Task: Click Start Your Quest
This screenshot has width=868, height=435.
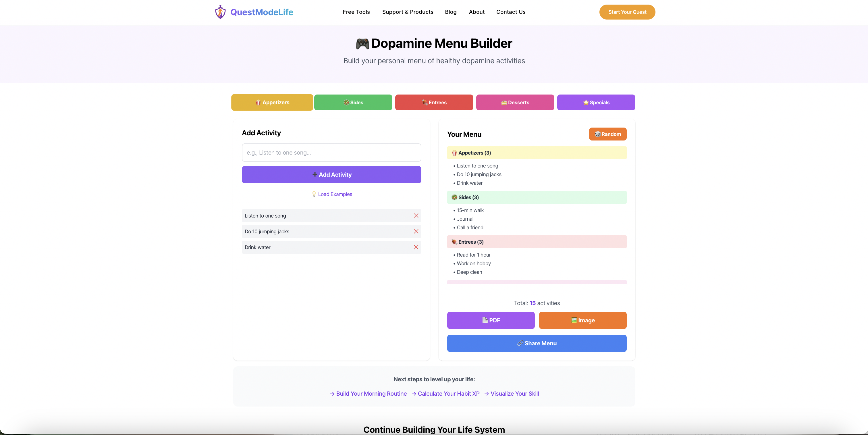Action: pyautogui.click(x=627, y=12)
